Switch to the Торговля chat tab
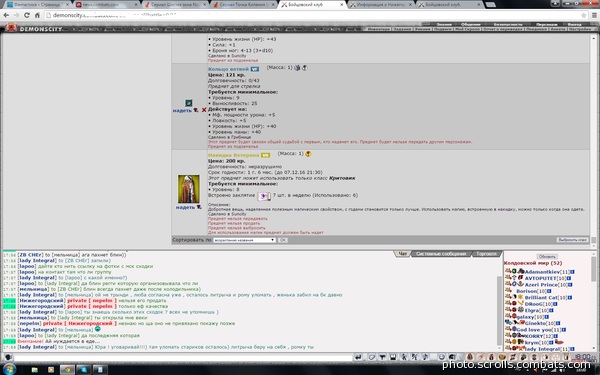 [486, 254]
